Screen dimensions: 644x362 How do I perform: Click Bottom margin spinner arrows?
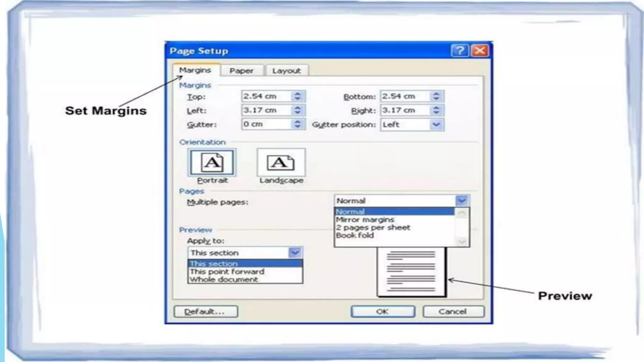pyautogui.click(x=436, y=96)
